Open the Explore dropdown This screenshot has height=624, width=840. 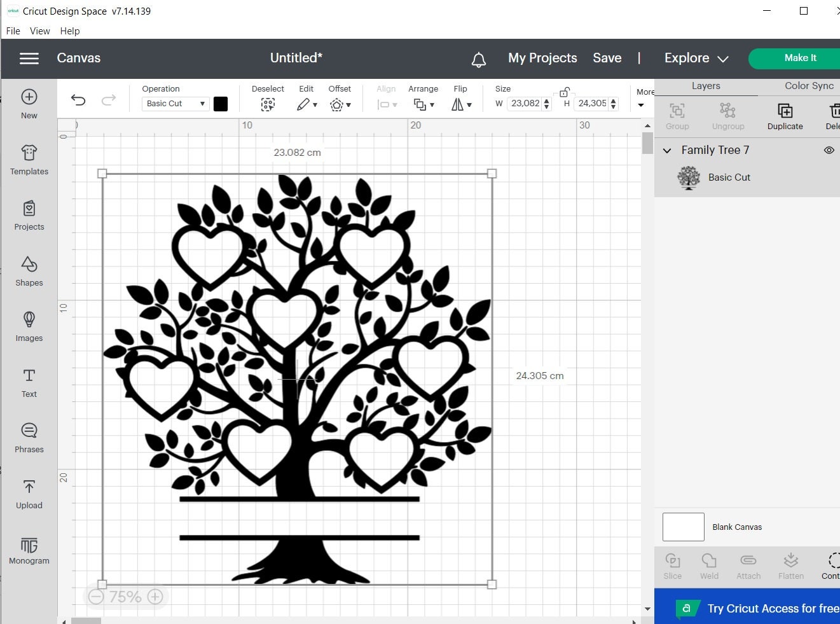[695, 58]
